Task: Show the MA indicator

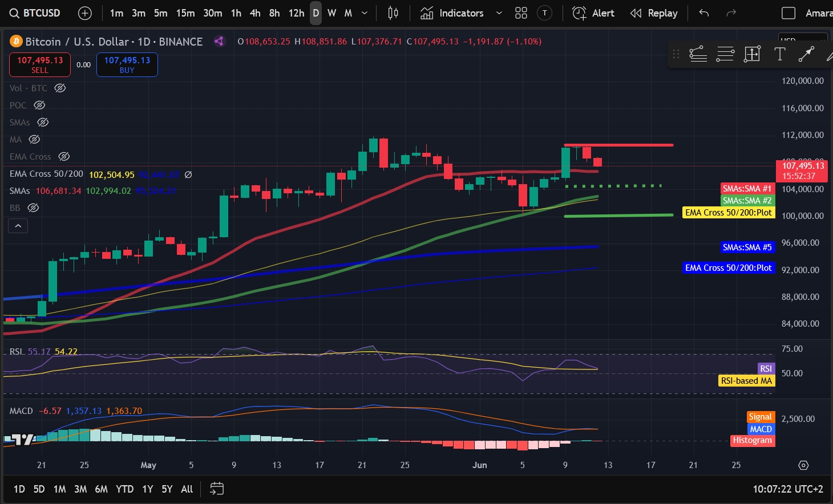Action: coord(34,139)
